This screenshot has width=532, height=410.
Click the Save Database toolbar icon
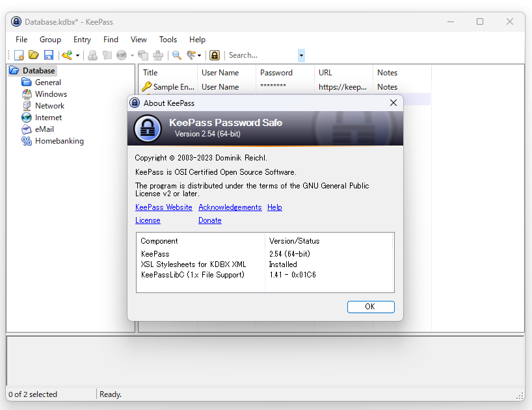49,55
